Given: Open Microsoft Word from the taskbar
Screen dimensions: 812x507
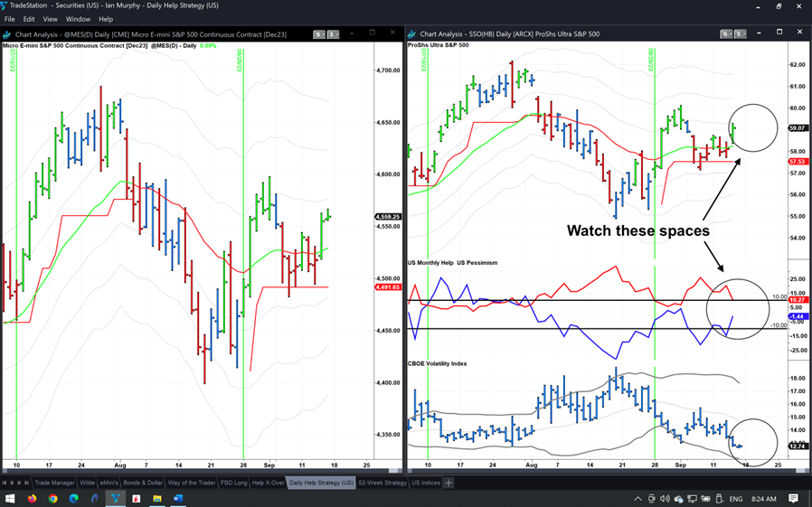Looking at the screenshot, I should tap(178, 499).
